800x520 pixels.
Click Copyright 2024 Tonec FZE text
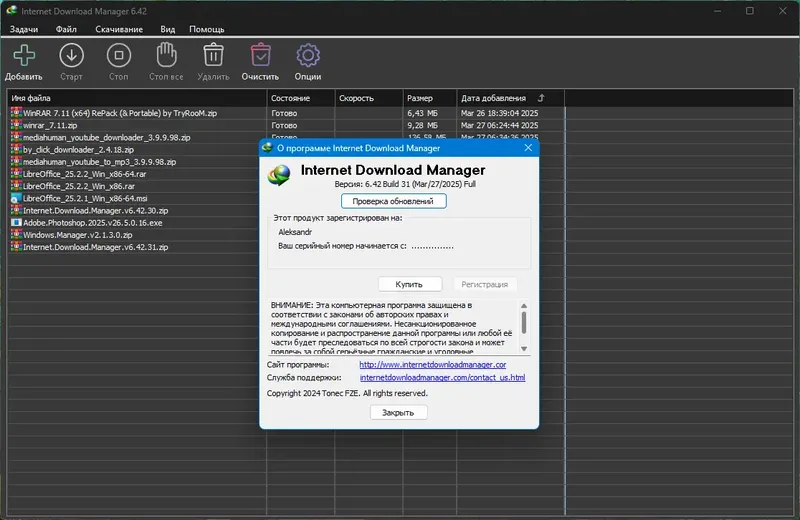click(x=347, y=393)
